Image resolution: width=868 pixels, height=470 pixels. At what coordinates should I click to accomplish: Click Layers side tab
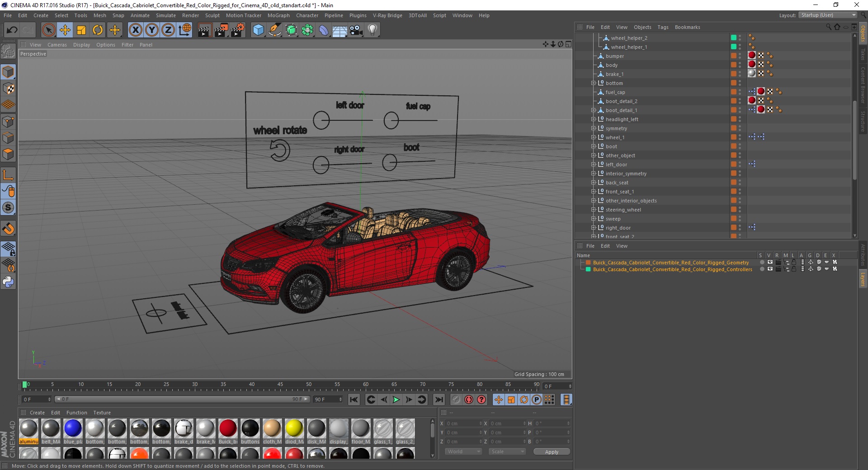[863, 279]
